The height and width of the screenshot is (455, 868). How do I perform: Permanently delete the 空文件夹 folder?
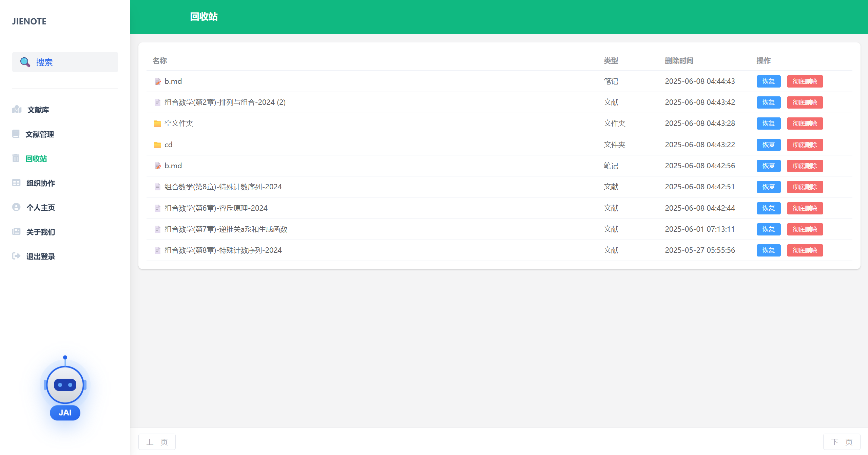[805, 124]
